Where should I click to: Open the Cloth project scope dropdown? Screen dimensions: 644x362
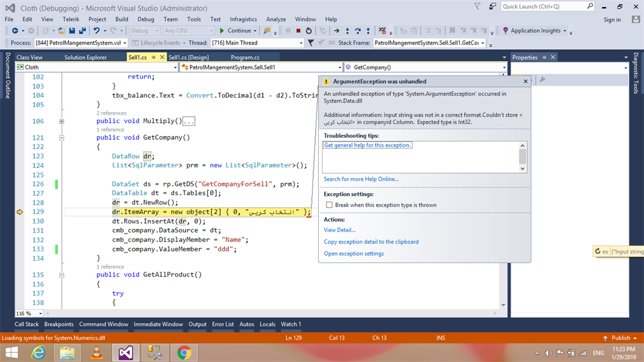[175, 67]
